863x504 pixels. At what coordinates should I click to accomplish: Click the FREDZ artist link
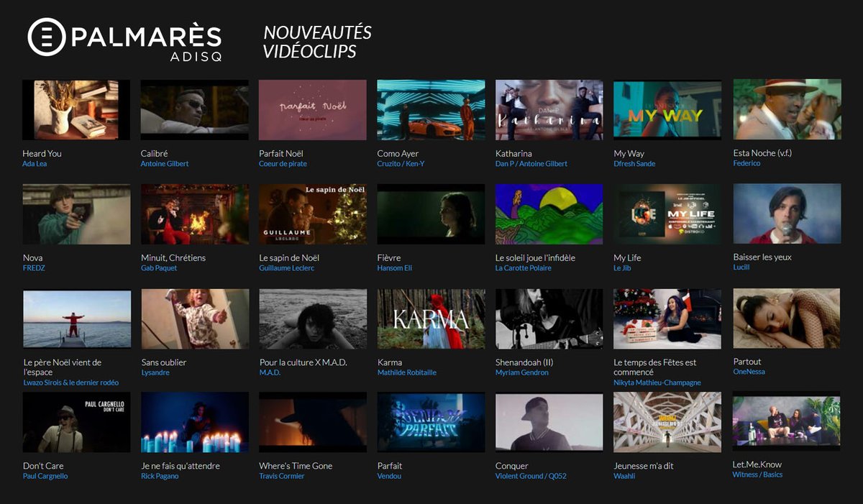click(35, 268)
